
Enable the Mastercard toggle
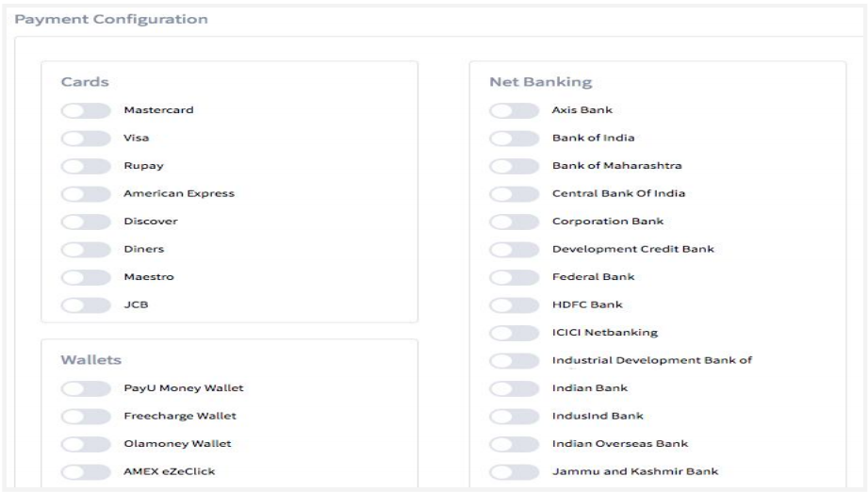(86, 111)
